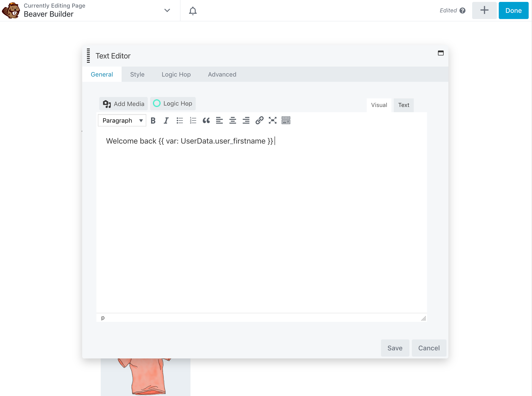Save the Text Editor settings
532x396 pixels.
(x=395, y=348)
